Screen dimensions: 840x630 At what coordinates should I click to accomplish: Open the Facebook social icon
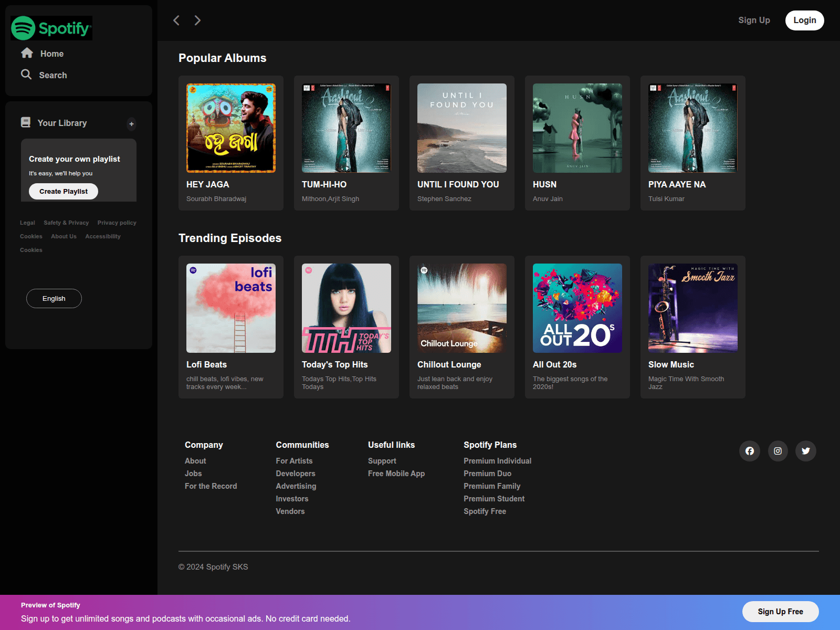pyautogui.click(x=750, y=451)
